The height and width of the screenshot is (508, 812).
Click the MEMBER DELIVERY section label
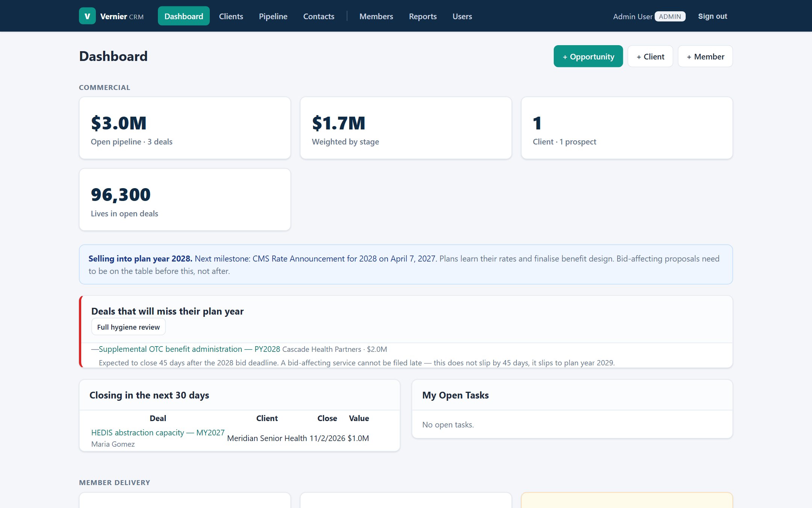point(114,483)
